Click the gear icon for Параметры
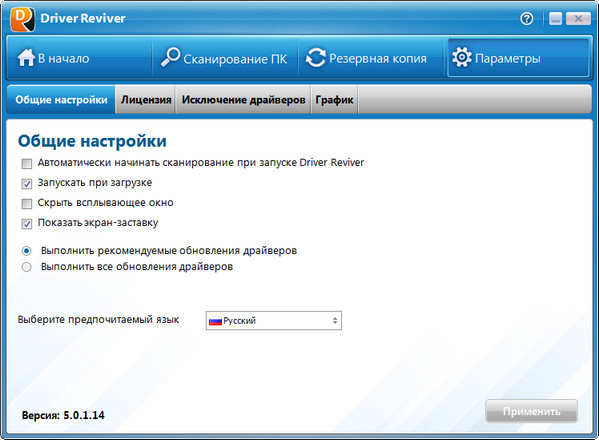The image size is (599, 440). pos(461,57)
